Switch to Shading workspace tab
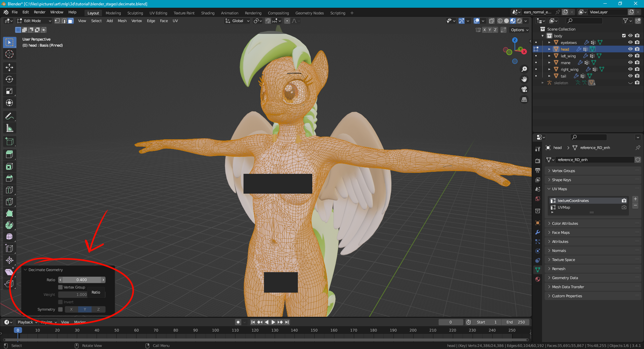This screenshot has width=644, height=349. pyautogui.click(x=208, y=13)
